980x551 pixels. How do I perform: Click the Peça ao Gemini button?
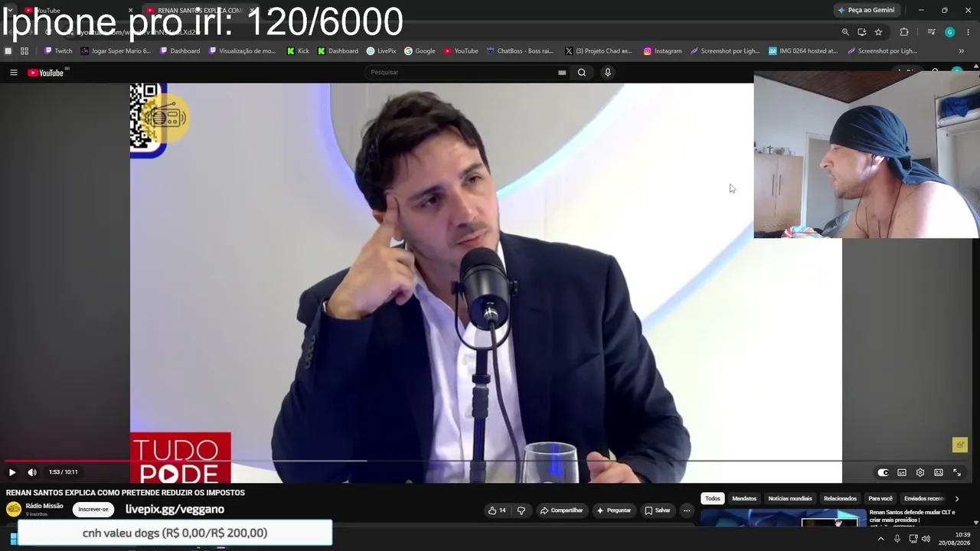coord(866,10)
